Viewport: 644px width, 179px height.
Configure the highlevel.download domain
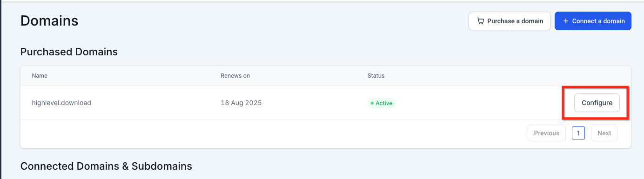tap(597, 103)
